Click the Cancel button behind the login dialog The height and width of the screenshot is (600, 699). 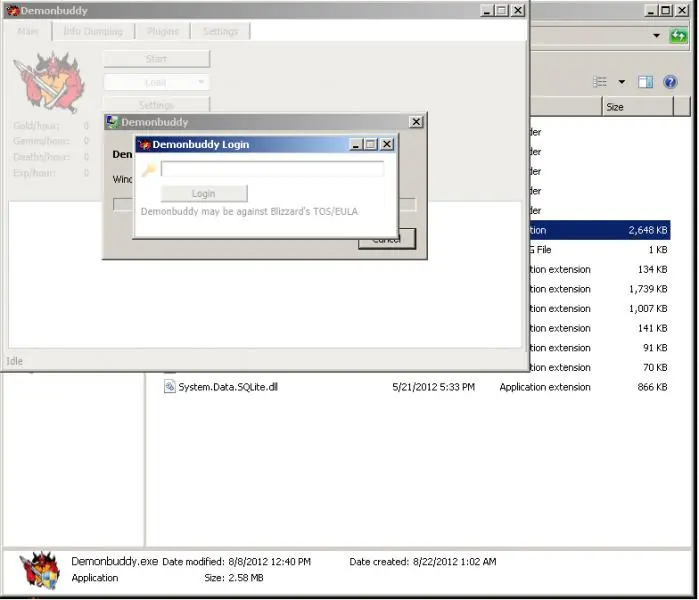pos(386,240)
